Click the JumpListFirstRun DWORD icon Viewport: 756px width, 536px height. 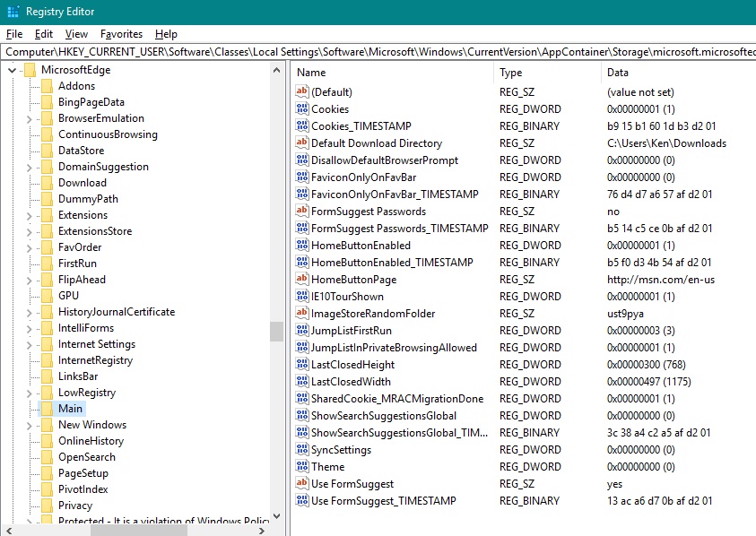pyautogui.click(x=302, y=330)
